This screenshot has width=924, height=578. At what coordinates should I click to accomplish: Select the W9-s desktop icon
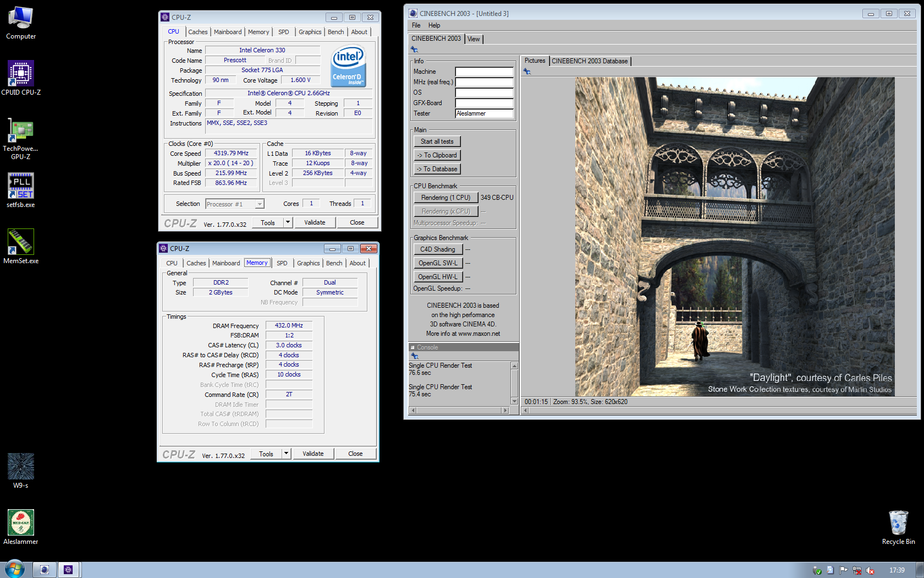(21, 471)
